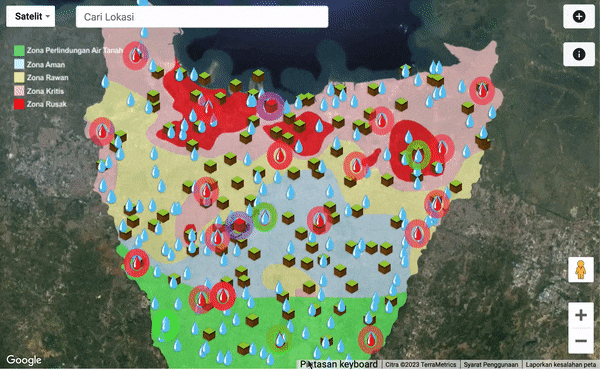The width and height of the screenshot is (600, 369).
Task: Zoom in with the plus control
Action: pos(580,315)
